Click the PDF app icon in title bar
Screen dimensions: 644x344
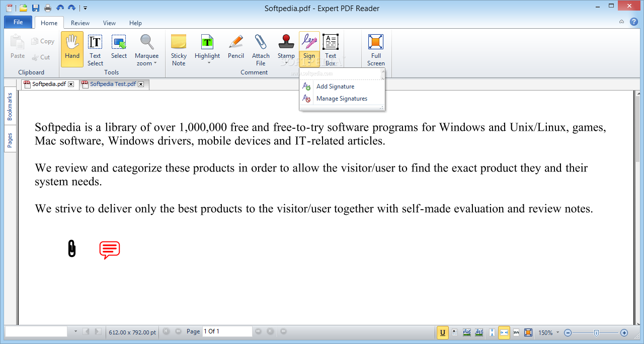coord(9,8)
